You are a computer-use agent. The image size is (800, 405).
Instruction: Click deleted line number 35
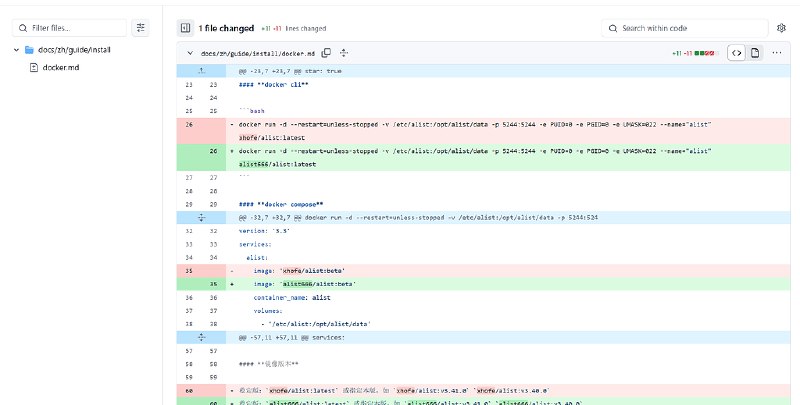click(189, 271)
